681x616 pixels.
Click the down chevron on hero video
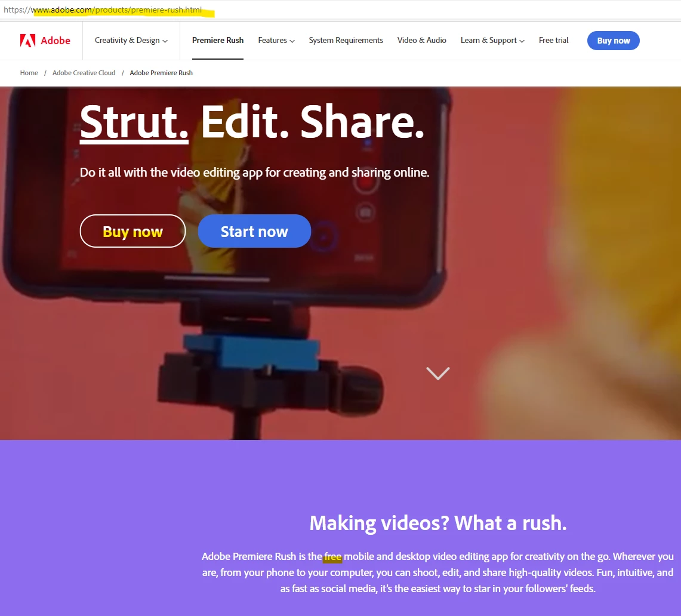coord(438,373)
